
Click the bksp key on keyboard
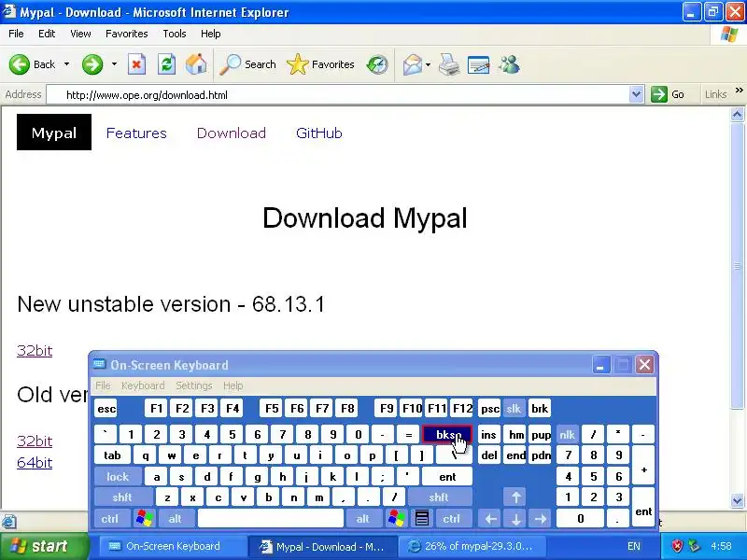coord(447,434)
